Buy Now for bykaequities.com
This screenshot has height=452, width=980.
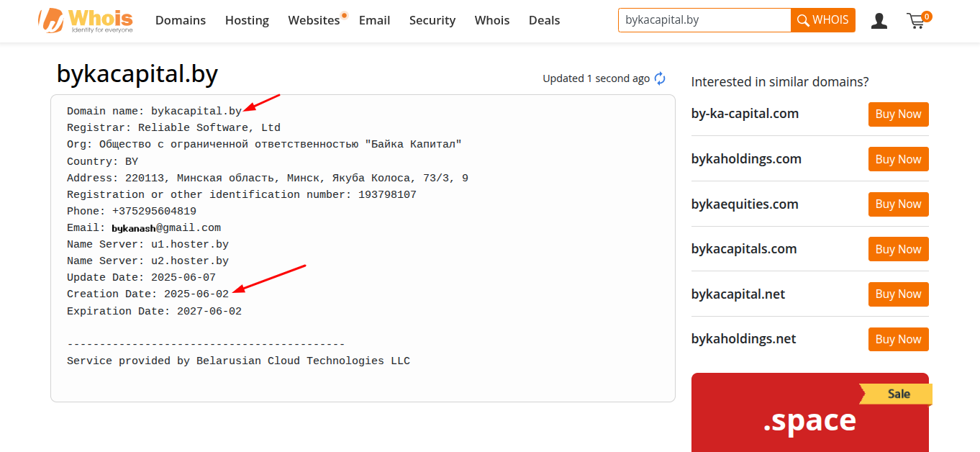pyautogui.click(x=899, y=204)
